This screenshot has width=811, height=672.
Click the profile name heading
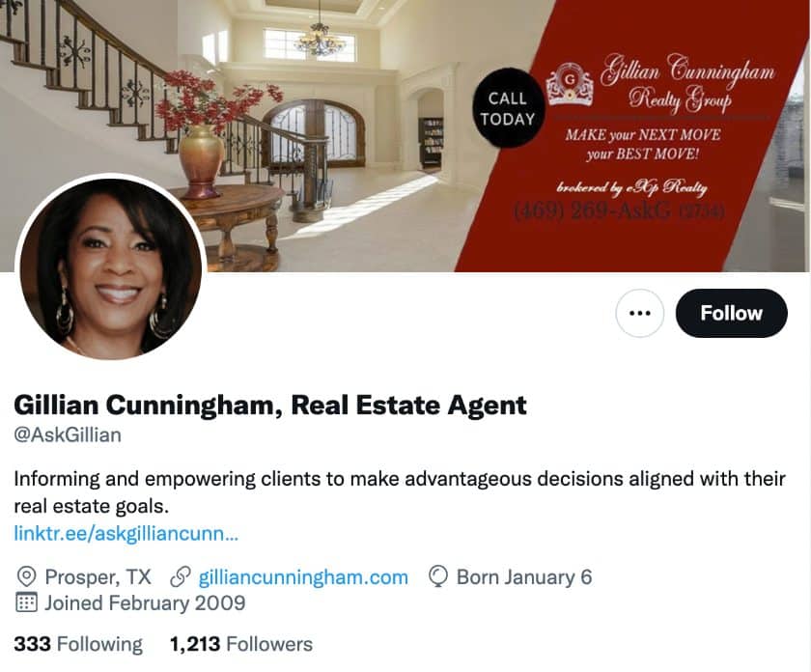click(270, 405)
